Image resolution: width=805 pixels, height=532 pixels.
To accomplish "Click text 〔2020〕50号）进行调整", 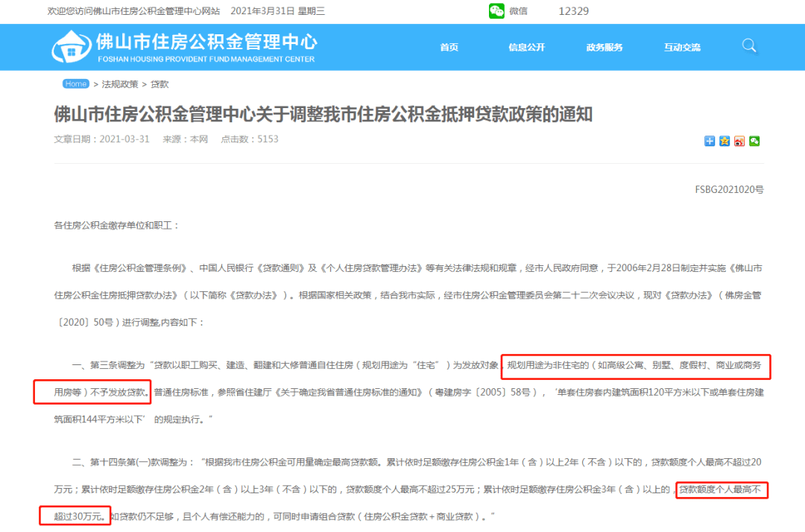I will pyautogui.click(x=107, y=322).
